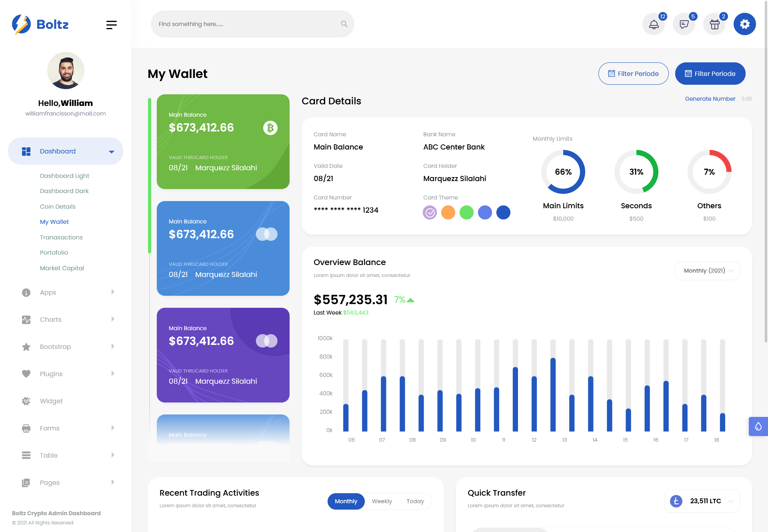Screen dimensions: 768x532
Task: Click the William profile avatar
Action: click(66, 70)
